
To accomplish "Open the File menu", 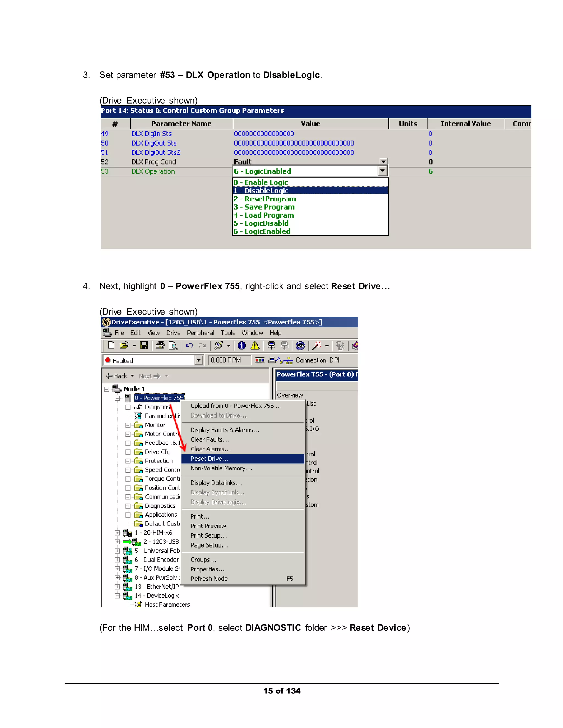I will click(x=119, y=333).
